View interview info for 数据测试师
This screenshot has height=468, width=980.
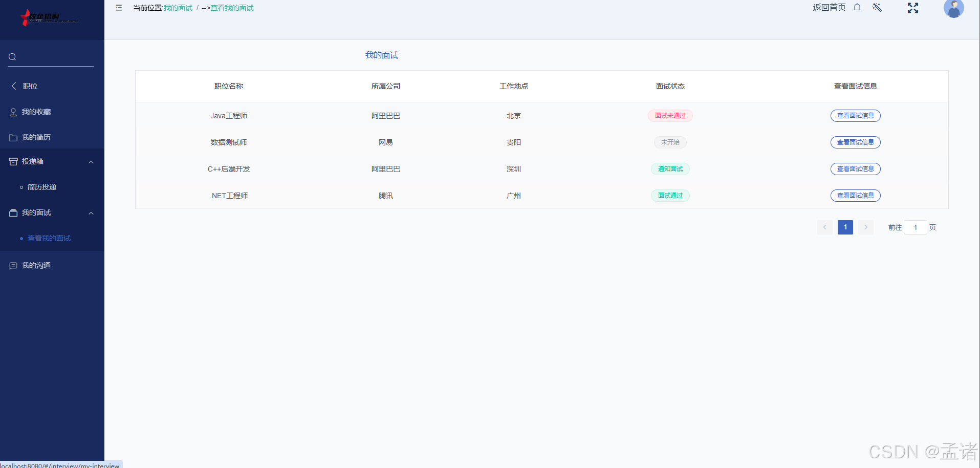(x=855, y=142)
